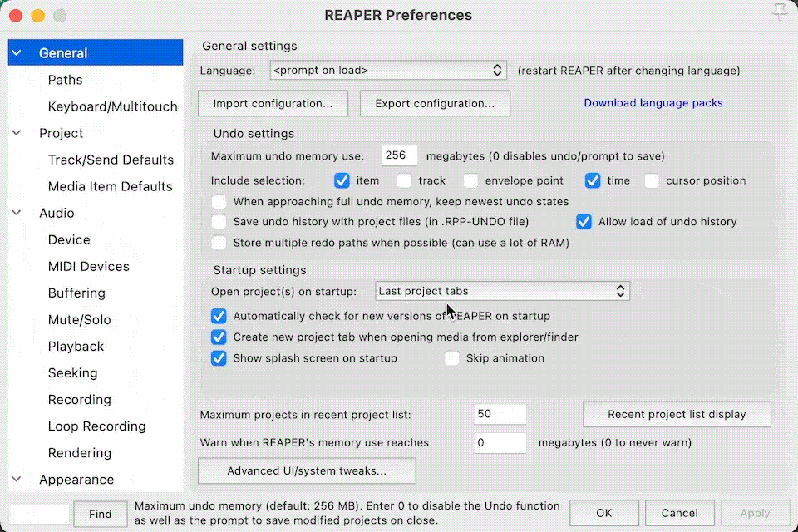The image size is (798, 532).
Task: Open 'Advanced UI/system tweaks...' settings
Action: tap(307, 470)
